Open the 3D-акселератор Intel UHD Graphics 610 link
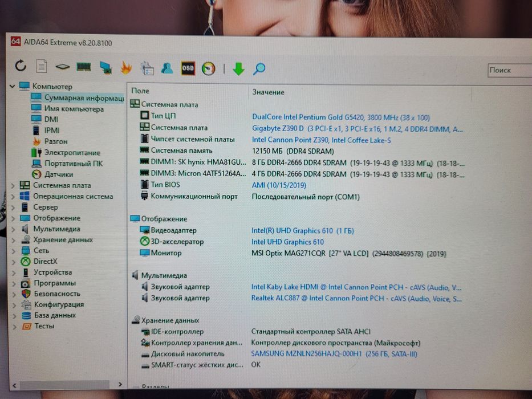The width and height of the screenshot is (532, 399). tap(287, 242)
